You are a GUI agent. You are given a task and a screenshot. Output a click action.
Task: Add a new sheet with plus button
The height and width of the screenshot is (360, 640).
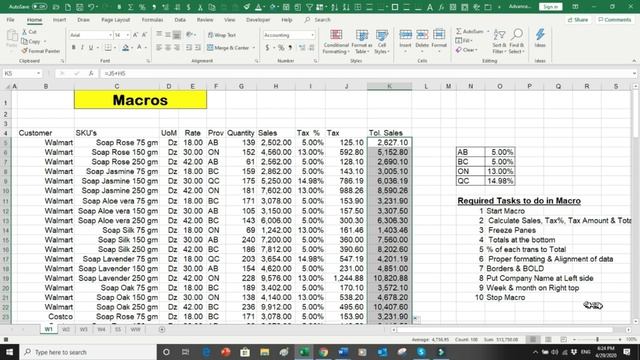(162, 329)
